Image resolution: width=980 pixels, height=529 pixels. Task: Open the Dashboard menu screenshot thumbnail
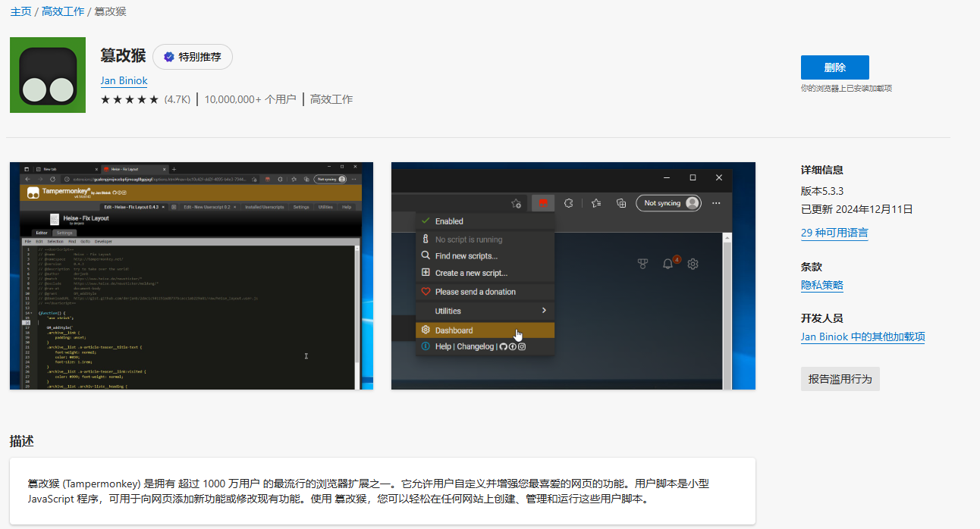click(573, 276)
